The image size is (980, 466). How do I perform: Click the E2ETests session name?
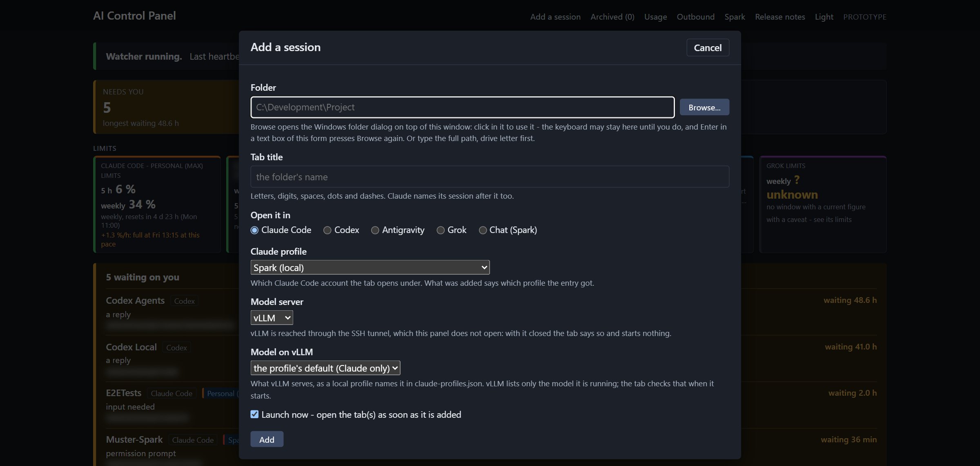click(123, 393)
